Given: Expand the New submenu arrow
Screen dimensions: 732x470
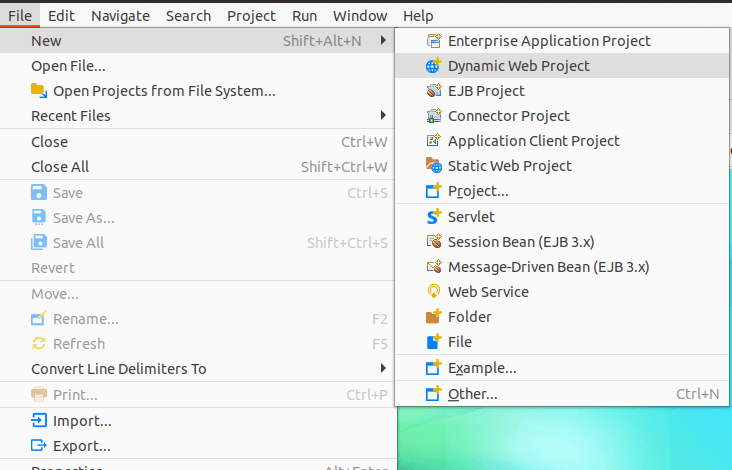Looking at the screenshot, I should tap(383, 41).
